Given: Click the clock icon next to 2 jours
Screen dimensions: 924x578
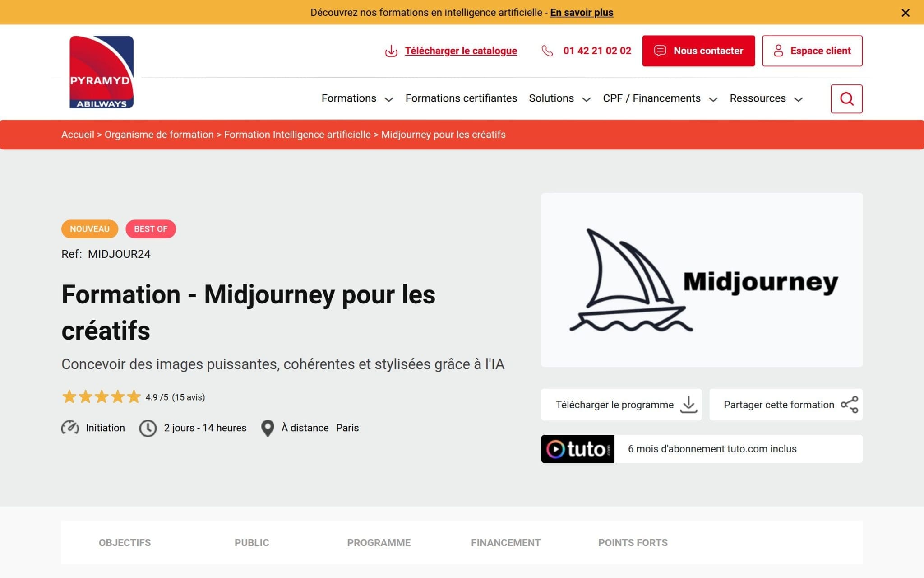Looking at the screenshot, I should [148, 428].
